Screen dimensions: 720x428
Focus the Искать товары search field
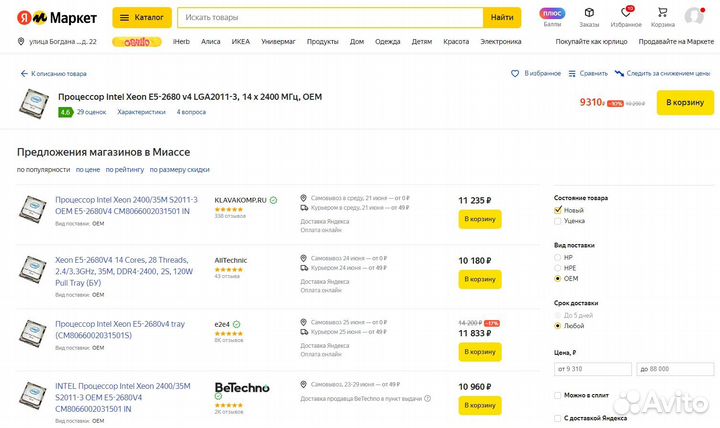pos(331,17)
